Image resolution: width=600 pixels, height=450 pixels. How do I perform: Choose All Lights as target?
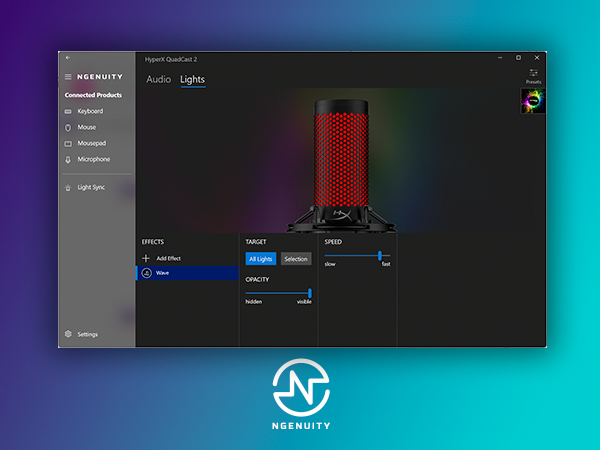[261, 259]
